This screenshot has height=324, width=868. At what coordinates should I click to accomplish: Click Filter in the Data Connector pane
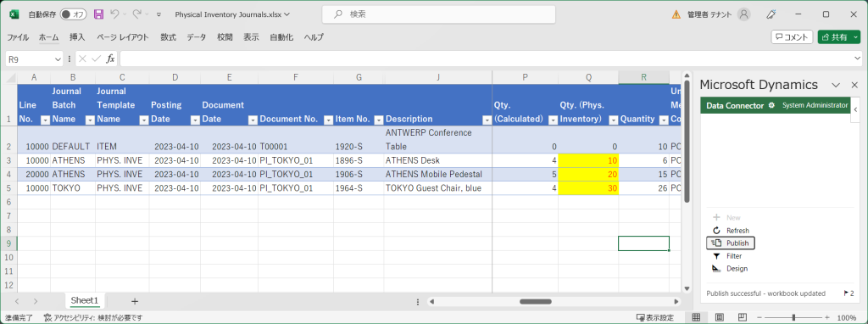click(726, 256)
